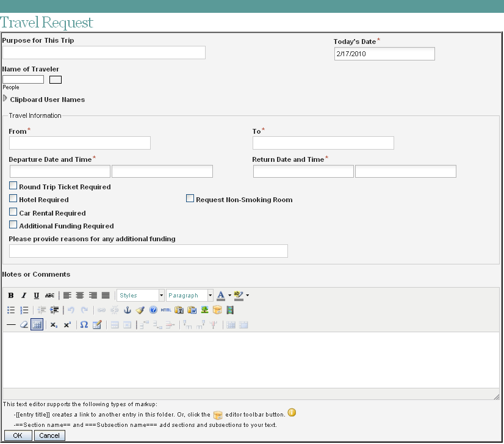The width and height of the screenshot is (504, 444).
Task: Apply strikethrough with the ABC button
Action: 49,296
